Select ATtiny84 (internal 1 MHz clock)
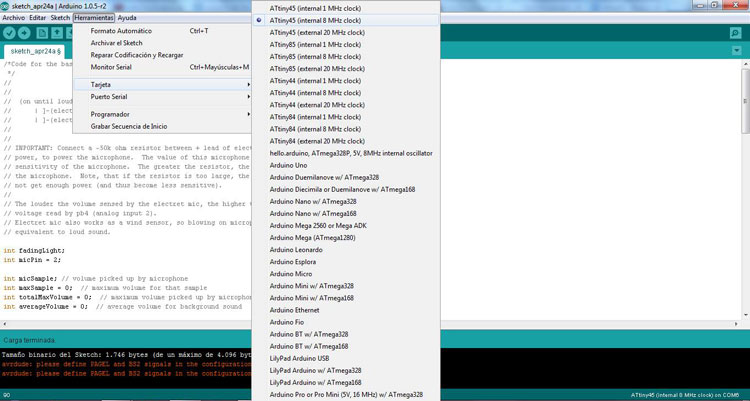 click(x=345, y=117)
